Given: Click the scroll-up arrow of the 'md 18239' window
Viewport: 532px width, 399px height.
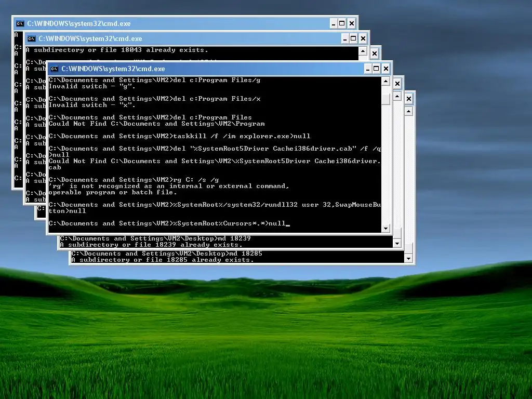Looking at the screenshot, I should [397, 96].
